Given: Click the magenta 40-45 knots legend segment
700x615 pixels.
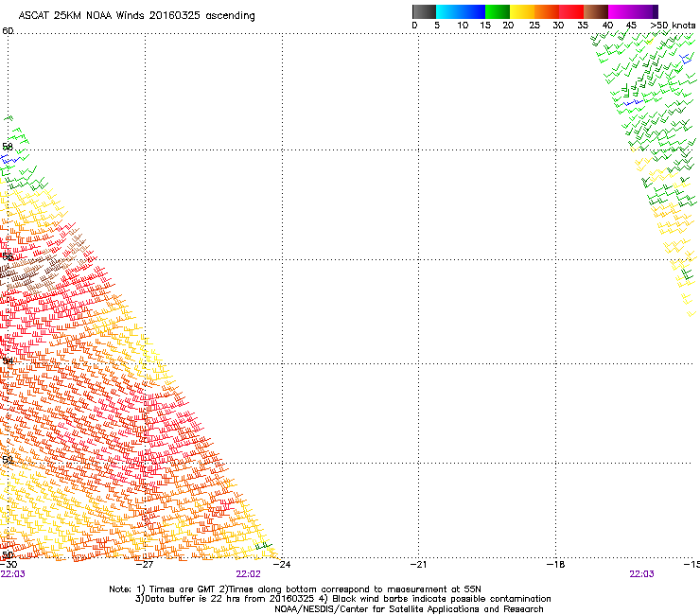Looking at the screenshot, I should tap(621, 11).
